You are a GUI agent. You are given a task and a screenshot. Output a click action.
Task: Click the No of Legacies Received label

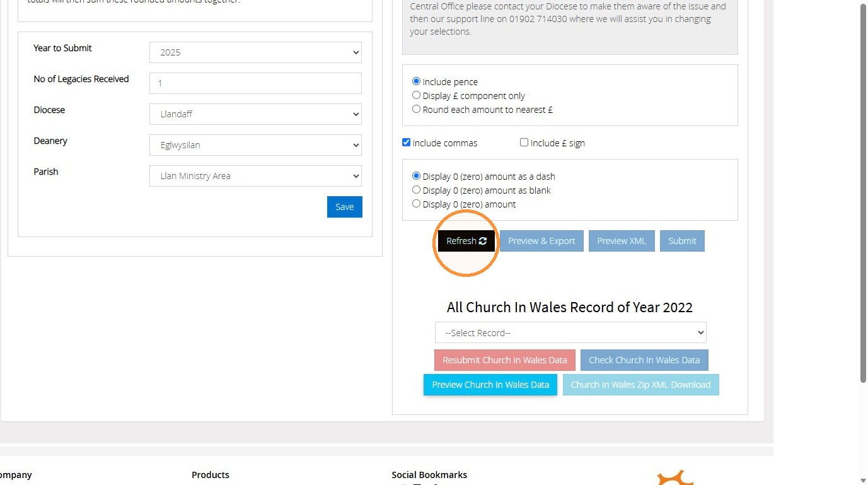coord(81,79)
